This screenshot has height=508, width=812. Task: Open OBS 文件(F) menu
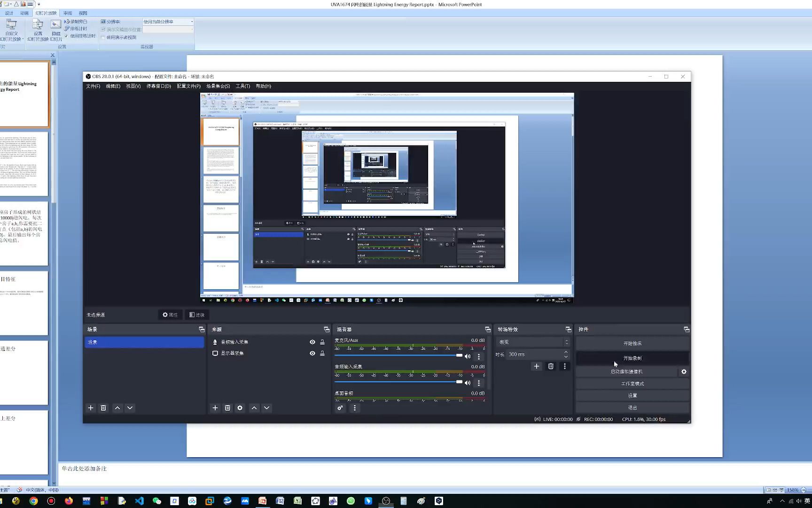(93, 86)
